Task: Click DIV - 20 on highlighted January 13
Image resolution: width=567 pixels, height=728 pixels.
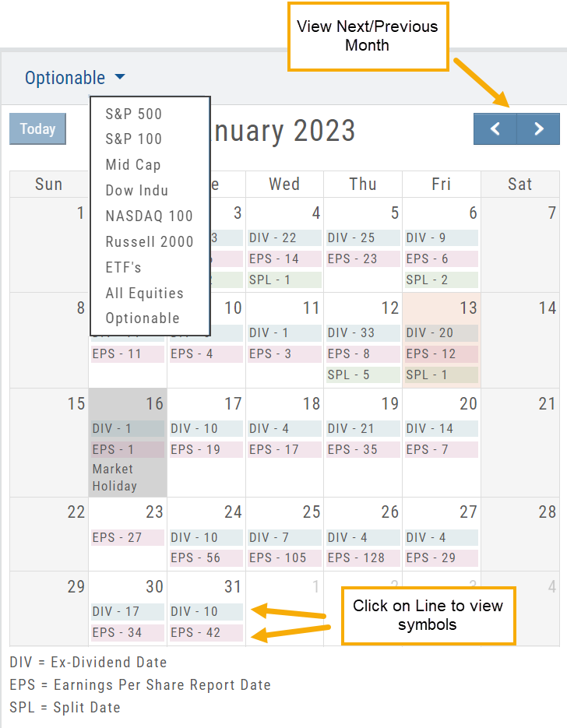Action: click(442, 332)
